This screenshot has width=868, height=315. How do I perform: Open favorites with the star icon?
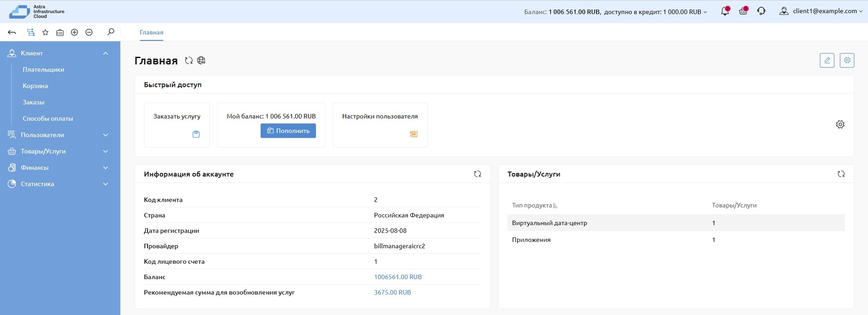pos(45,32)
